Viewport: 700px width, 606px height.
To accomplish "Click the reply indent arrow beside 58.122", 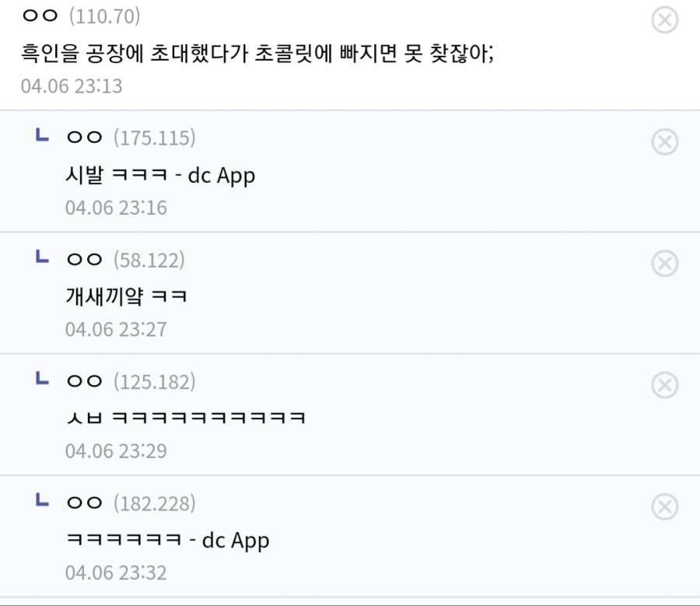I will 42,257.
